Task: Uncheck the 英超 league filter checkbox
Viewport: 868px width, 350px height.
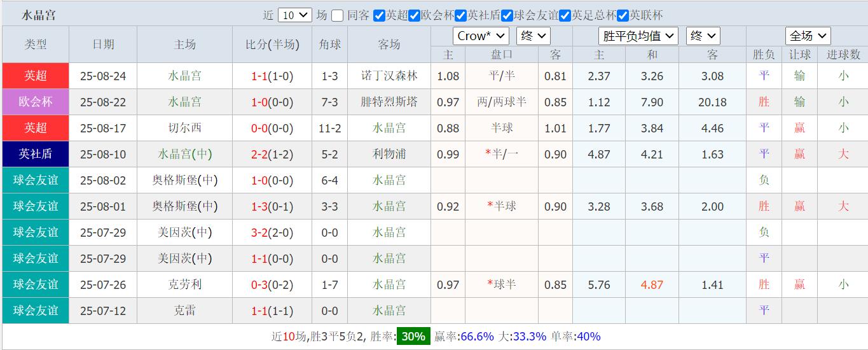Action: [379, 15]
